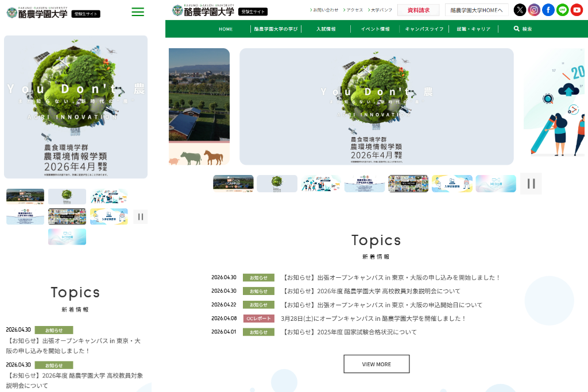
Task: Open desktop topic 出張オープンキャンパス申し込みを開始しました
Action: coord(390,278)
